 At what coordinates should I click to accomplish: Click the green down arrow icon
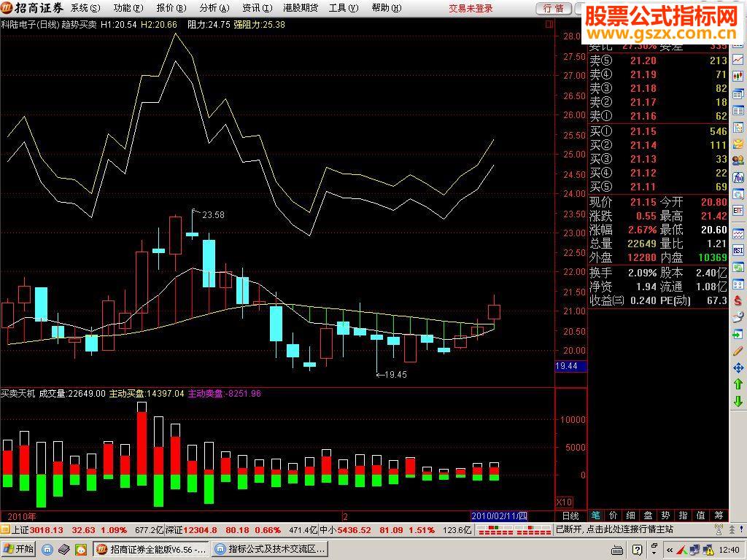(738, 401)
